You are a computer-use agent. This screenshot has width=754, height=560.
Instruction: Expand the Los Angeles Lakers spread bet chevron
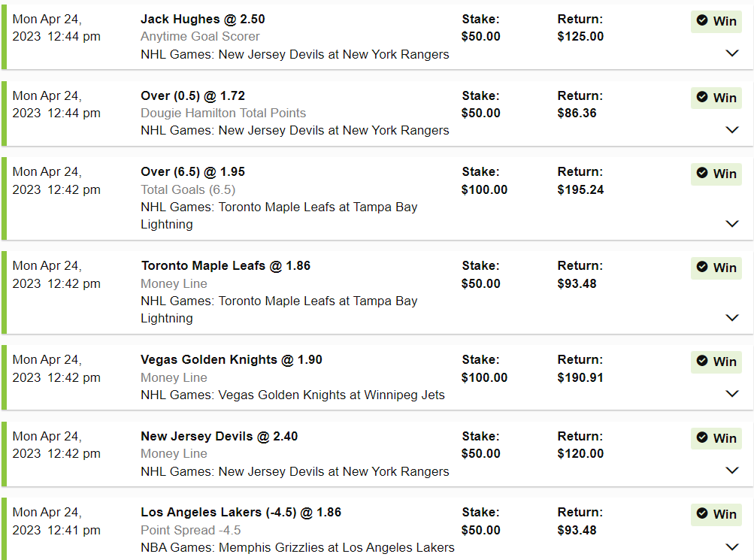coord(732,546)
